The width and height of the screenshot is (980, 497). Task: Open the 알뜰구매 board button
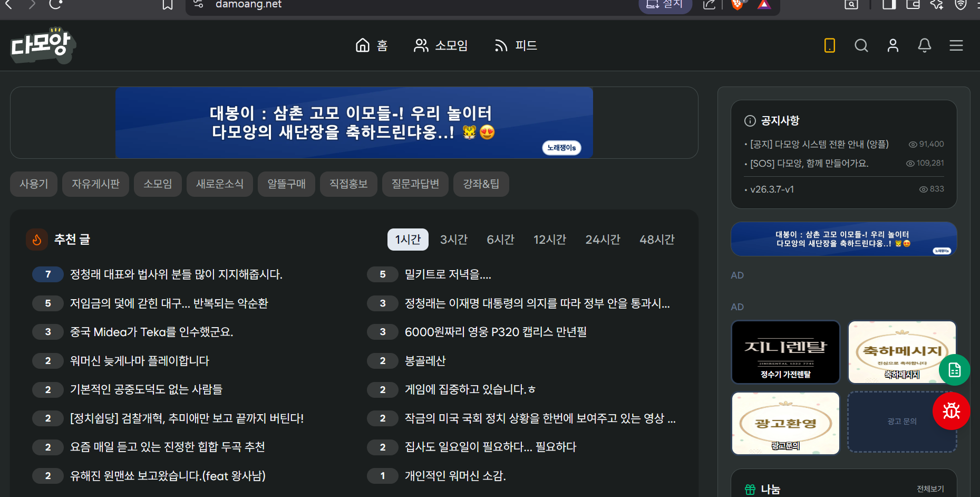point(286,184)
